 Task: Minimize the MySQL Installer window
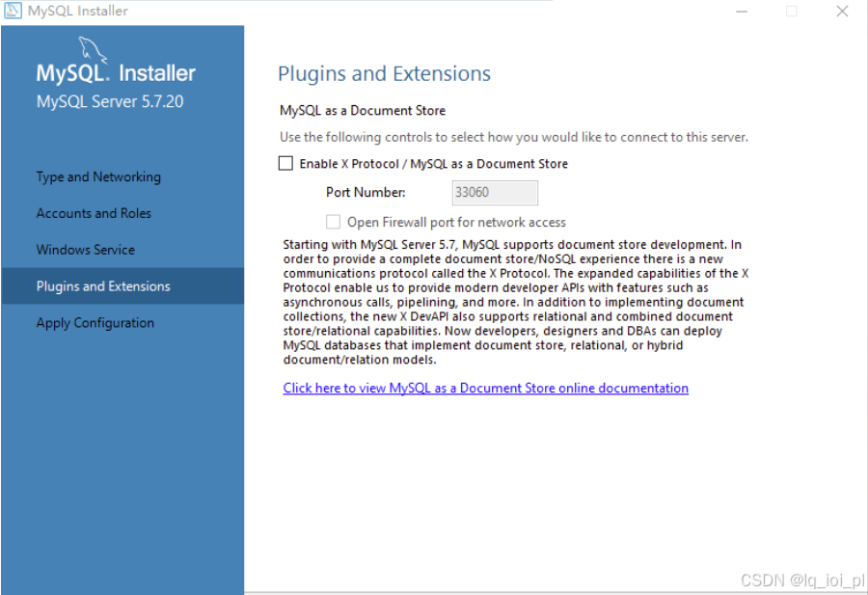(742, 11)
